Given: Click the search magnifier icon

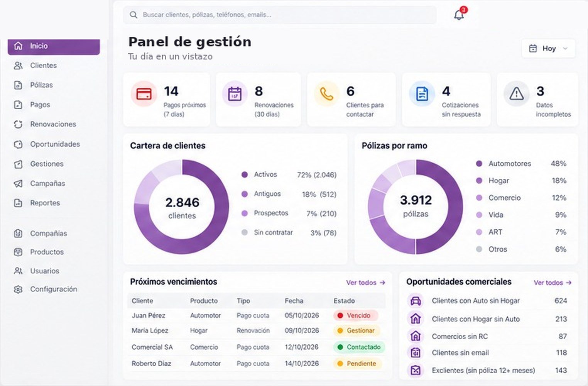Looking at the screenshot, I should [133, 15].
